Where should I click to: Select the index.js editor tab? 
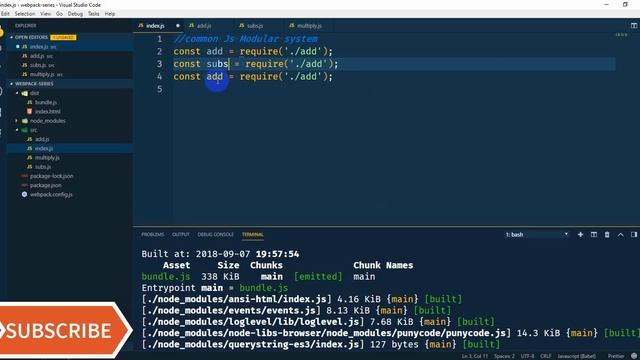[155, 26]
